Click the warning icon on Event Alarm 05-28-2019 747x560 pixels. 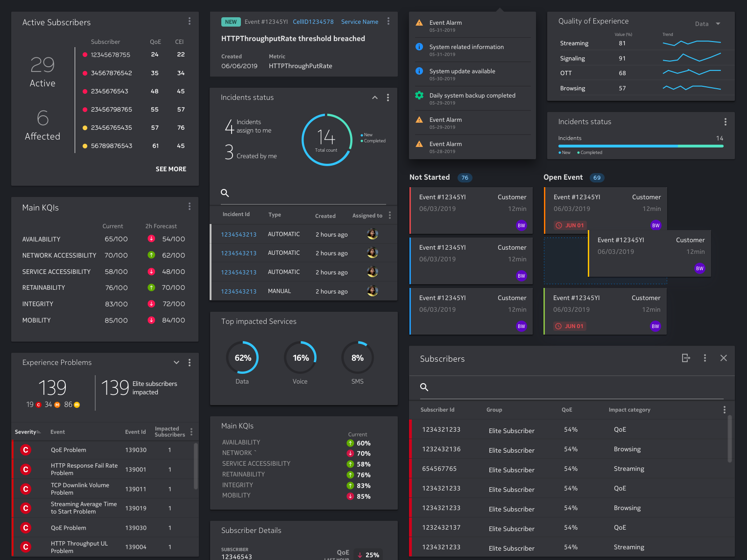point(419,144)
